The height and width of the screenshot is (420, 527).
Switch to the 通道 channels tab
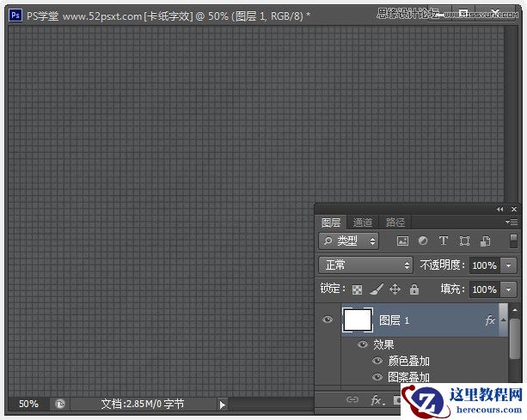point(363,222)
